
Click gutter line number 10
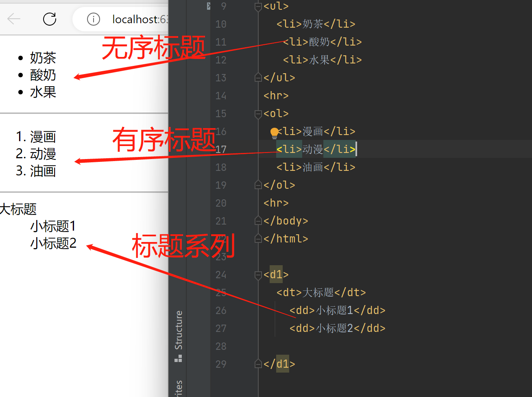[x=221, y=24]
